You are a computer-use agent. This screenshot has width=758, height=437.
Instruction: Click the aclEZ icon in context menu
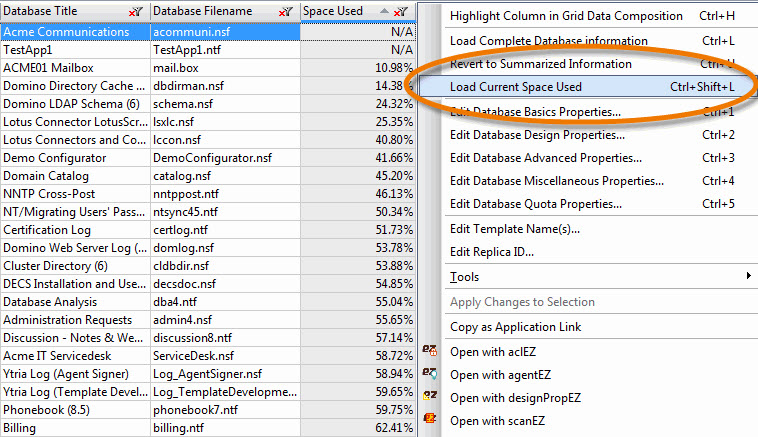(430, 351)
